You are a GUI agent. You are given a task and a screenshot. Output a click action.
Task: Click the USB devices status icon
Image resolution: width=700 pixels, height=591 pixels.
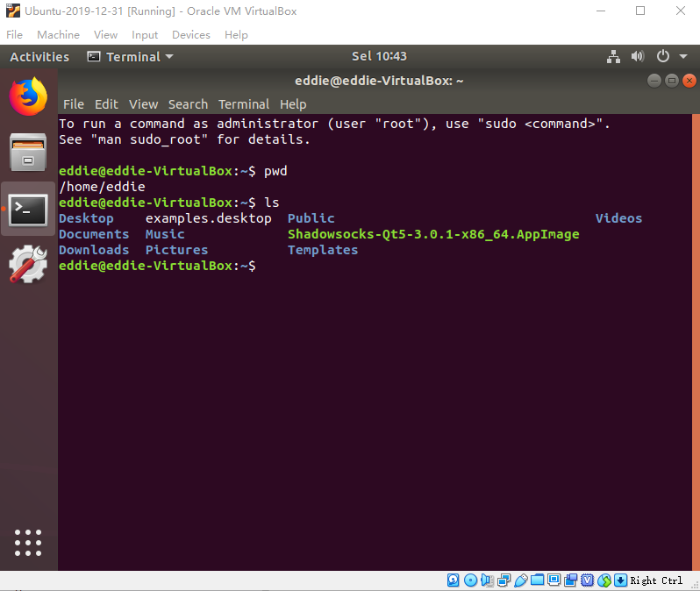pos(520,580)
